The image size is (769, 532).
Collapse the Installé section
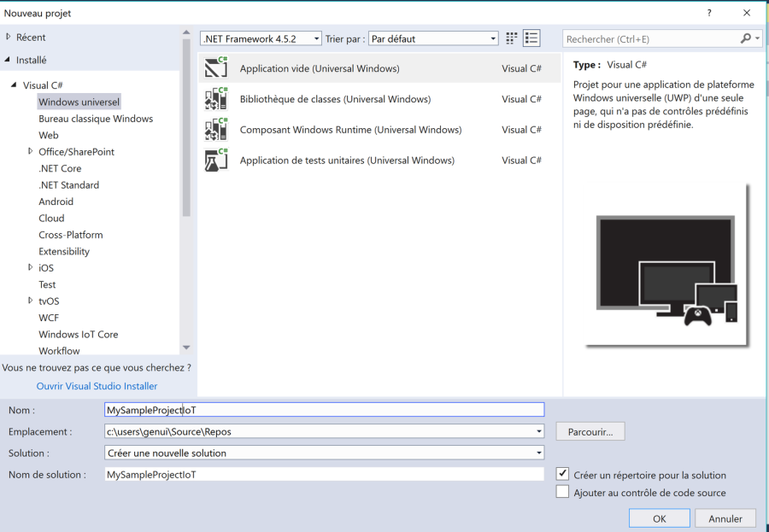point(8,60)
